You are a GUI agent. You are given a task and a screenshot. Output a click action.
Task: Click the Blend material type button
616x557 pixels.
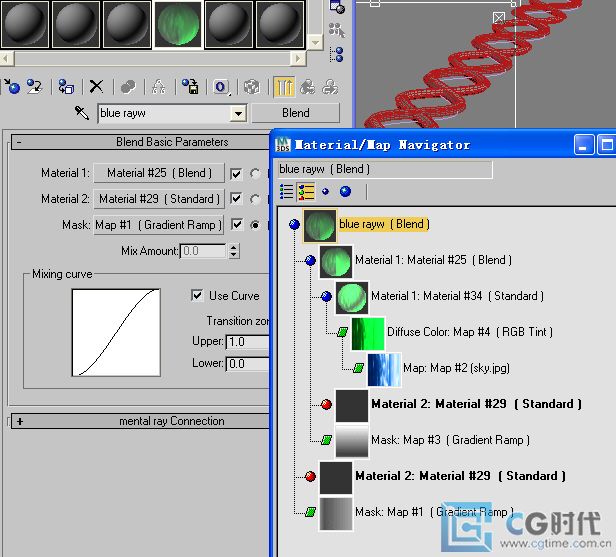pyautogui.click(x=295, y=113)
